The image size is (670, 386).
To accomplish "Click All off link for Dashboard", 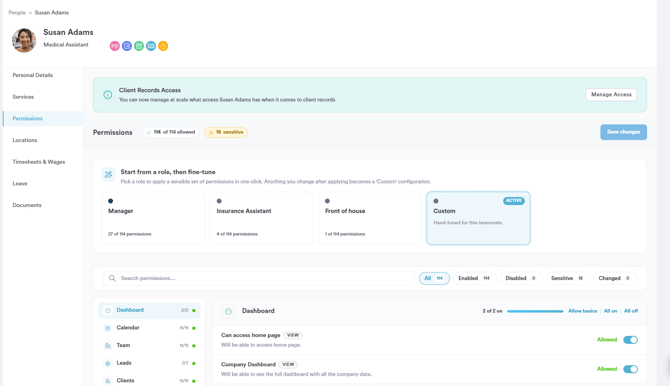I will [631, 311].
